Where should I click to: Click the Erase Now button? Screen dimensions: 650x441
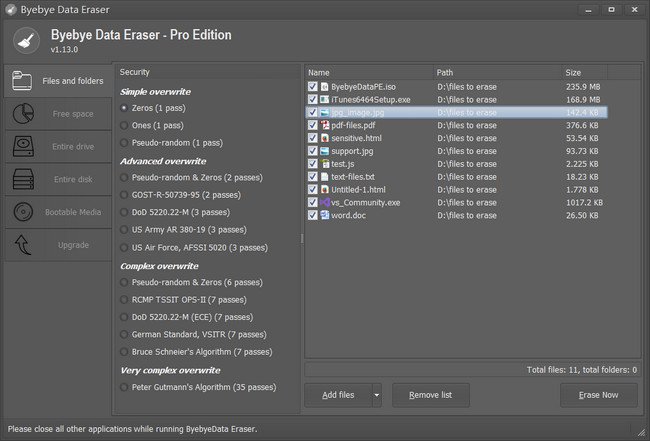click(599, 395)
